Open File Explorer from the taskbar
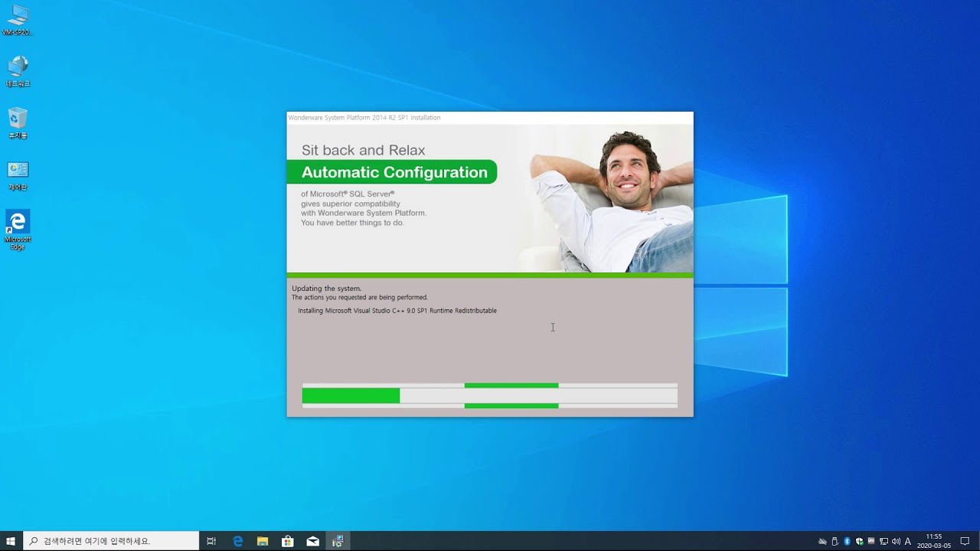 [263, 541]
